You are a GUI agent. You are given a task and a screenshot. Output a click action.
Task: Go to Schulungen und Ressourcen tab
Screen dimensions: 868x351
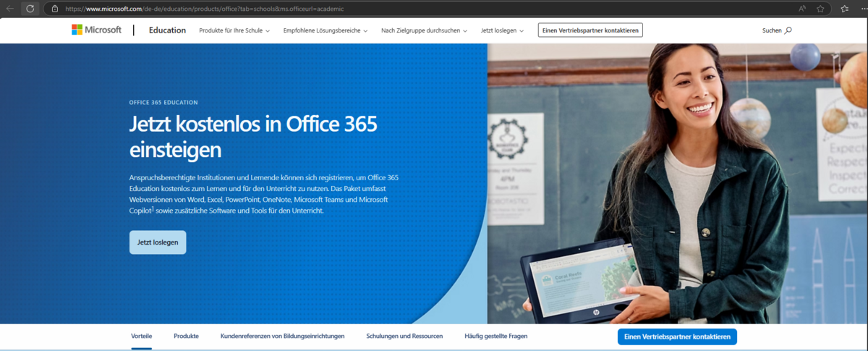(404, 336)
